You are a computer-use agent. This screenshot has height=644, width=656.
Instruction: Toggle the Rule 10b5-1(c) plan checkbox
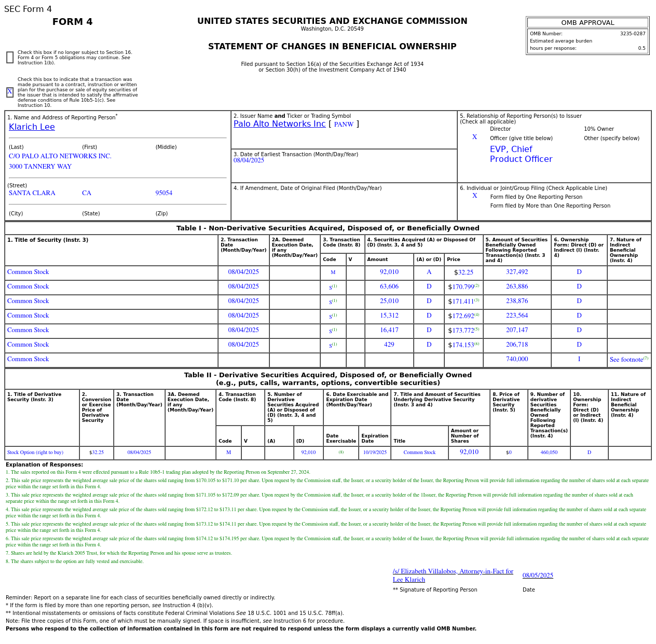click(x=10, y=92)
